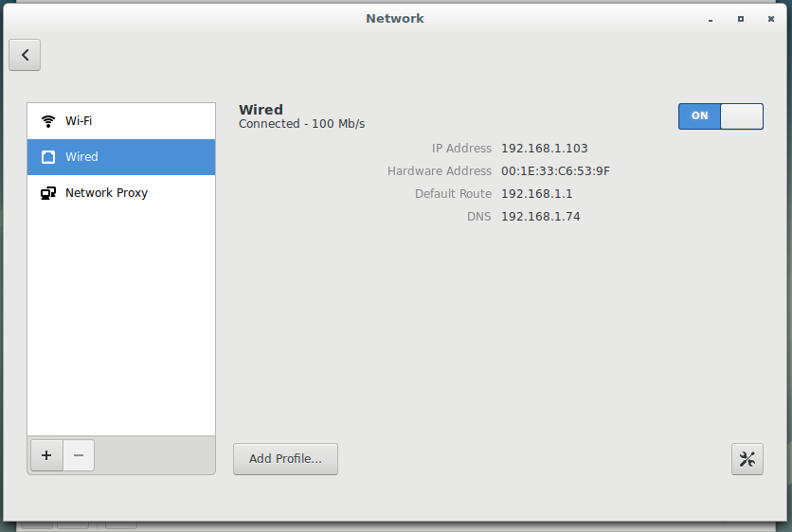Remove the connection with the minus button
Screen dimensions: 792x532
click(79, 455)
